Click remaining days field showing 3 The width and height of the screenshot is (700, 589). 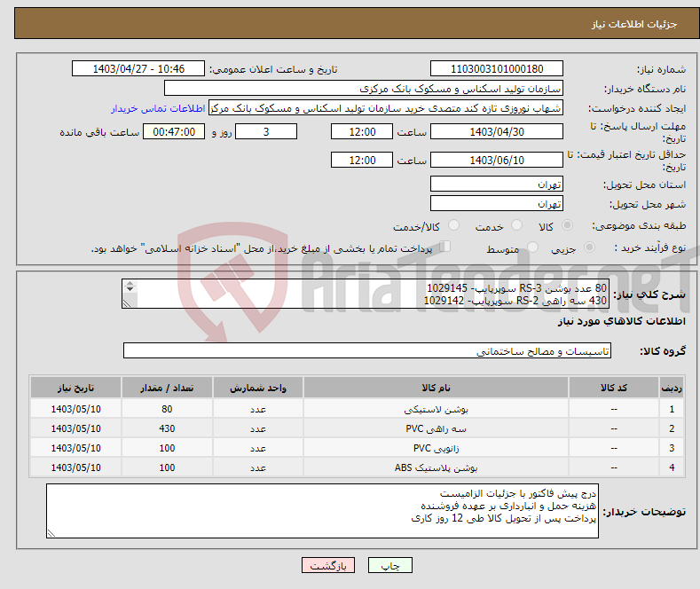point(266,131)
